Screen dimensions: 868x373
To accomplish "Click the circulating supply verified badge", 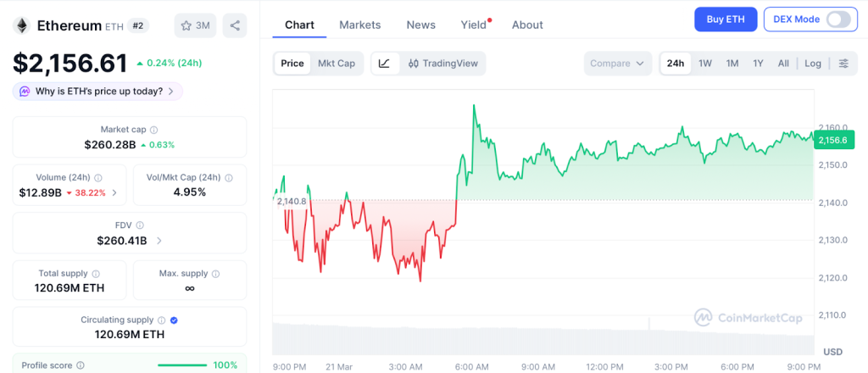I will [174, 320].
